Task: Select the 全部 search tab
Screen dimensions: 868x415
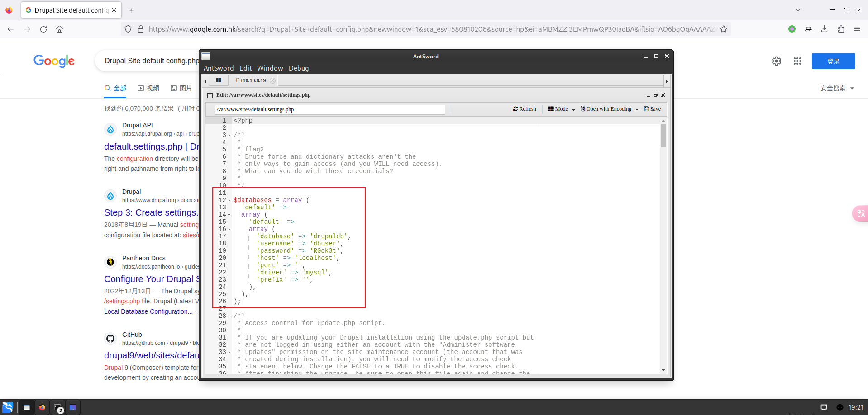Action: 115,88
